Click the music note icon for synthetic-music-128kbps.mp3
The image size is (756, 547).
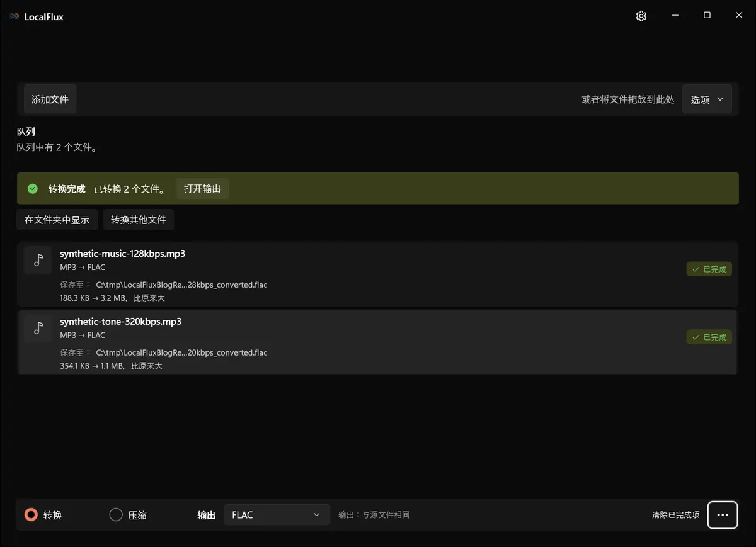[x=38, y=260]
